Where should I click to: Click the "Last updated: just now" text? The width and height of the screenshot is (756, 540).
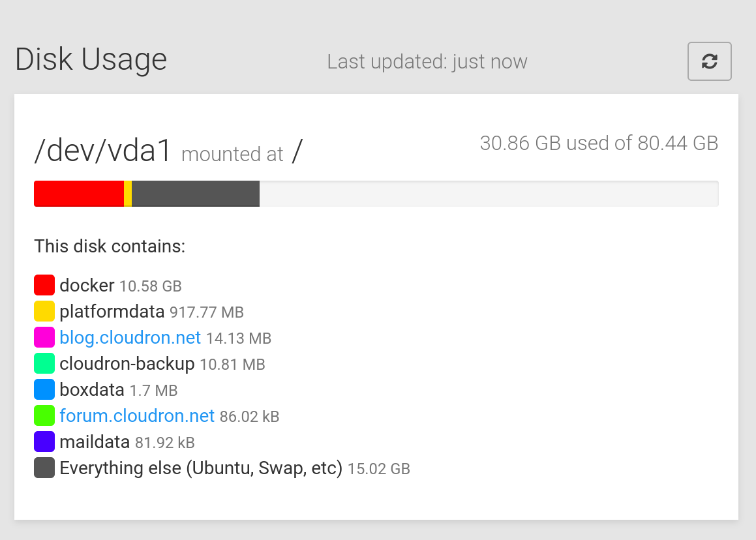coord(427,62)
